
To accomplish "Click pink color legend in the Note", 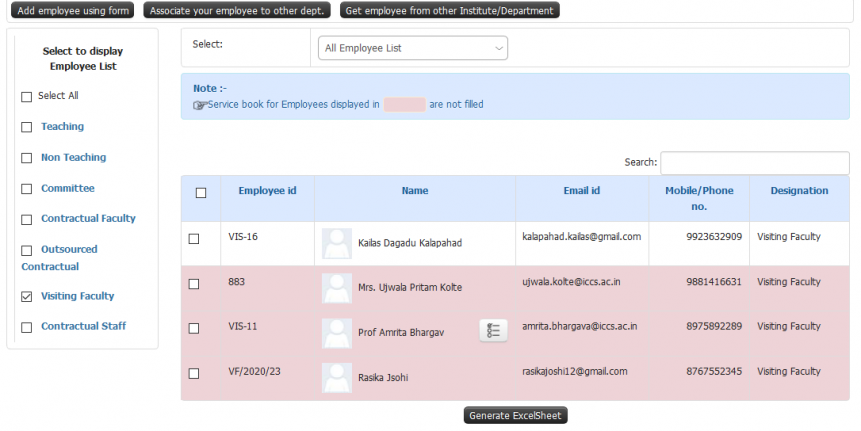I will pyautogui.click(x=404, y=104).
